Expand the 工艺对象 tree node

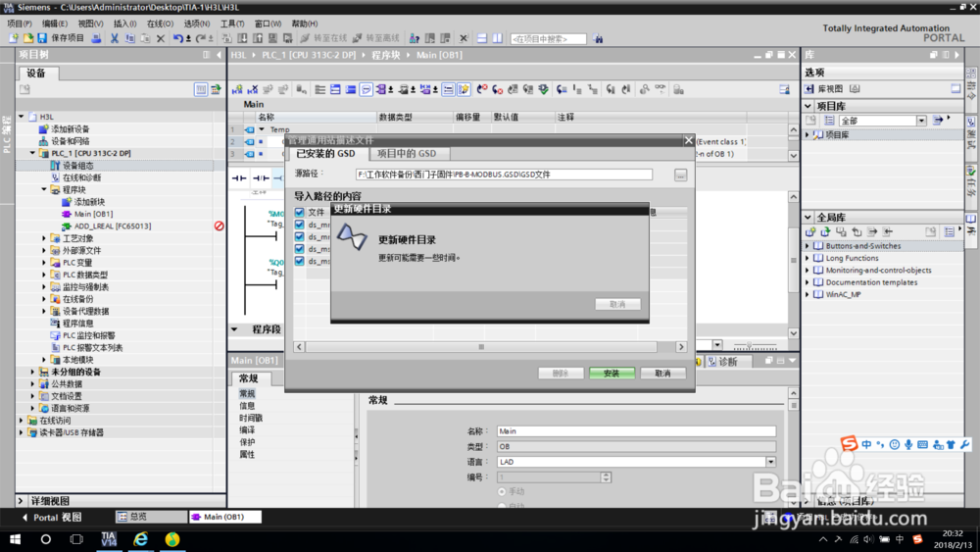click(x=44, y=238)
